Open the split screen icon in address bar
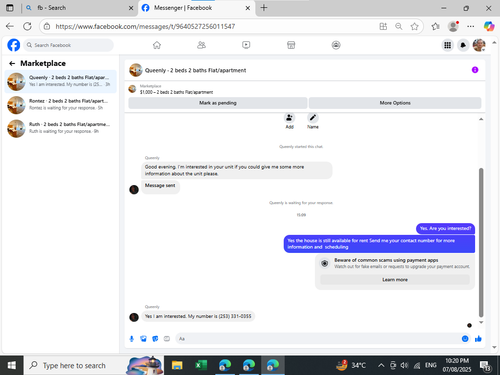500x375 pixels. coord(383,26)
